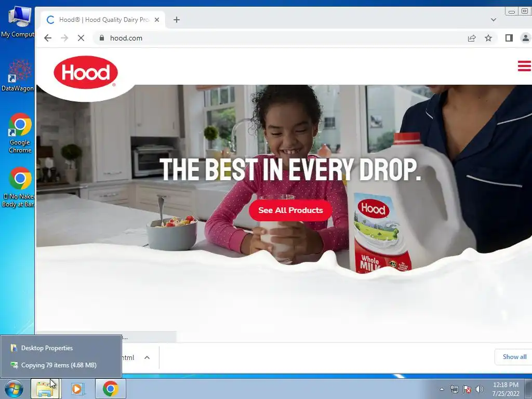The height and width of the screenshot is (399, 532).
Task: Open Action Center flag icon
Action: point(467,389)
